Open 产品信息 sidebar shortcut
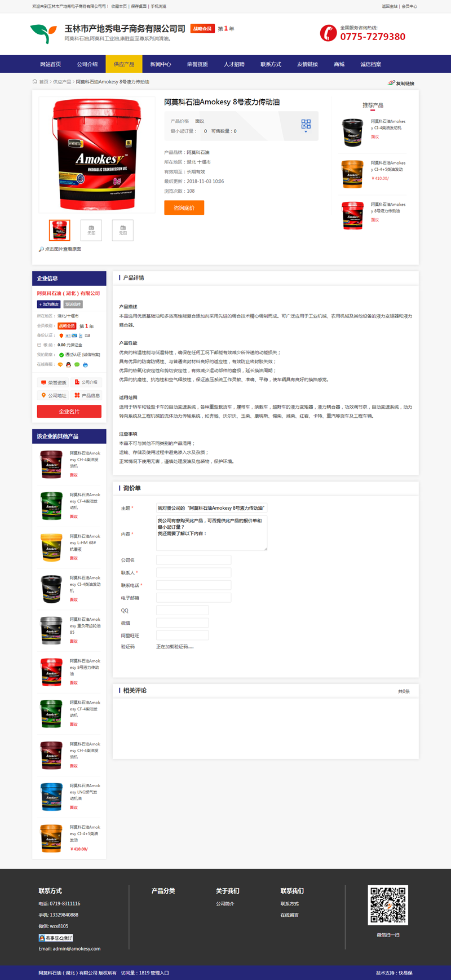The image size is (451, 980). pyautogui.click(x=86, y=395)
